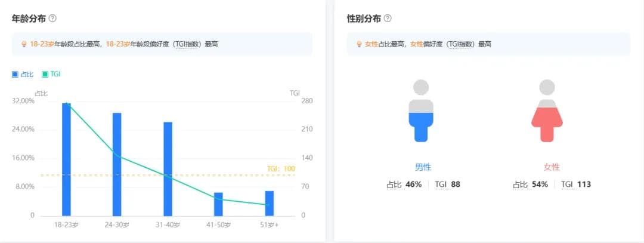Viewport: 644px width, 243px height.
Task: Click the orange 18-23岁 text in banner
Action: [x=42, y=44]
